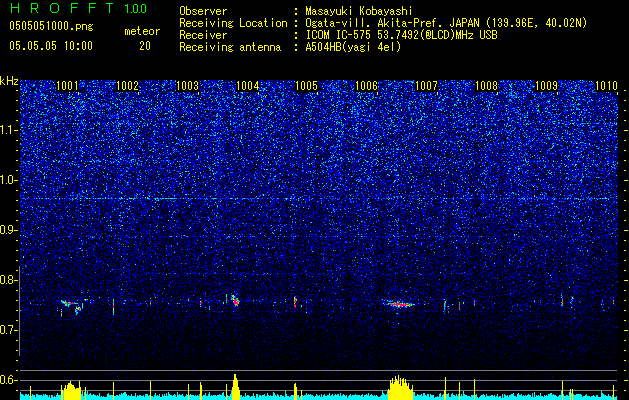Select Ogata-vill. Akita-Pref. JAPAN location text

(x=446, y=23)
